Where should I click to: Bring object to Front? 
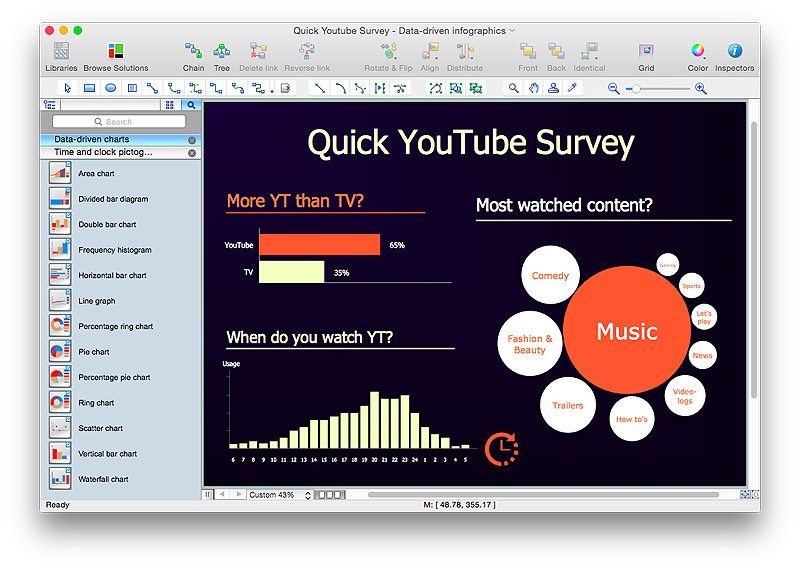(528, 57)
